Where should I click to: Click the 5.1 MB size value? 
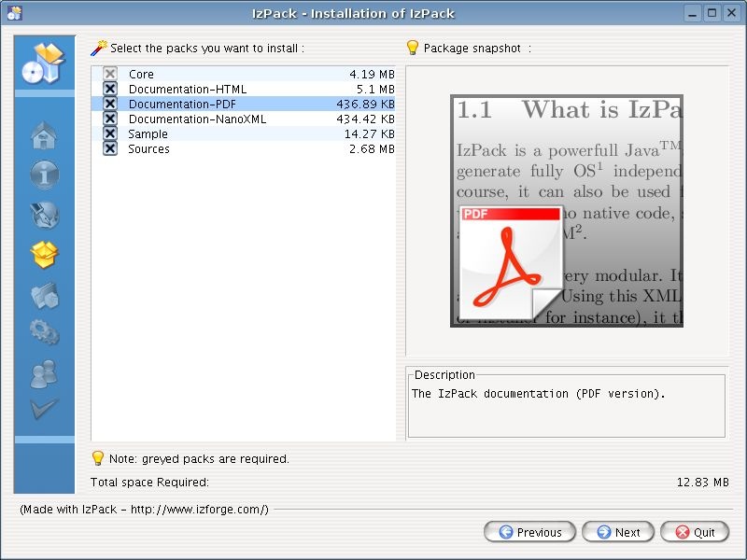coord(375,89)
